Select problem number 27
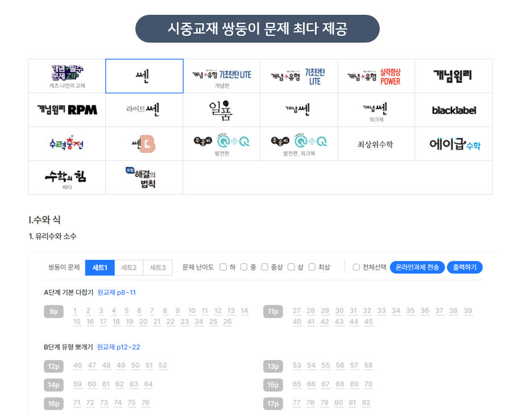 [297, 311]
